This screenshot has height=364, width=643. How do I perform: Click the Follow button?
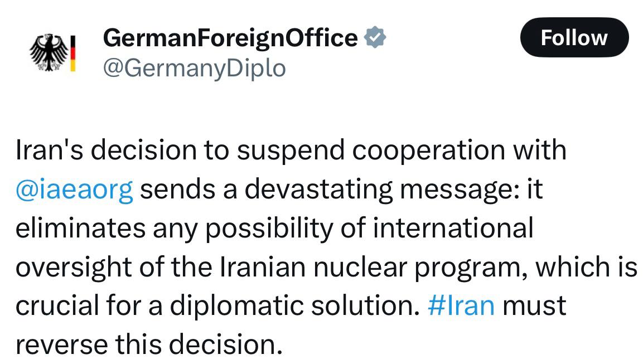(574, 37)
